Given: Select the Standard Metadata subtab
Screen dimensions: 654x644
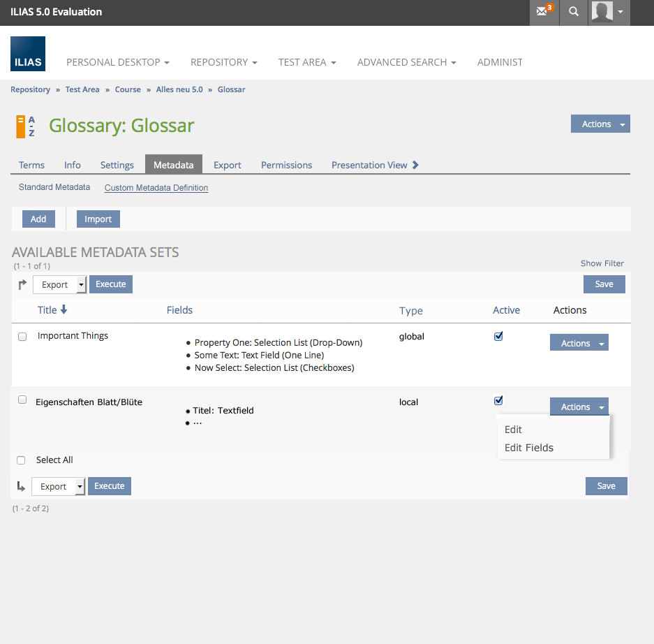Looking at the screenshot, I should click(x=54, y=187).
